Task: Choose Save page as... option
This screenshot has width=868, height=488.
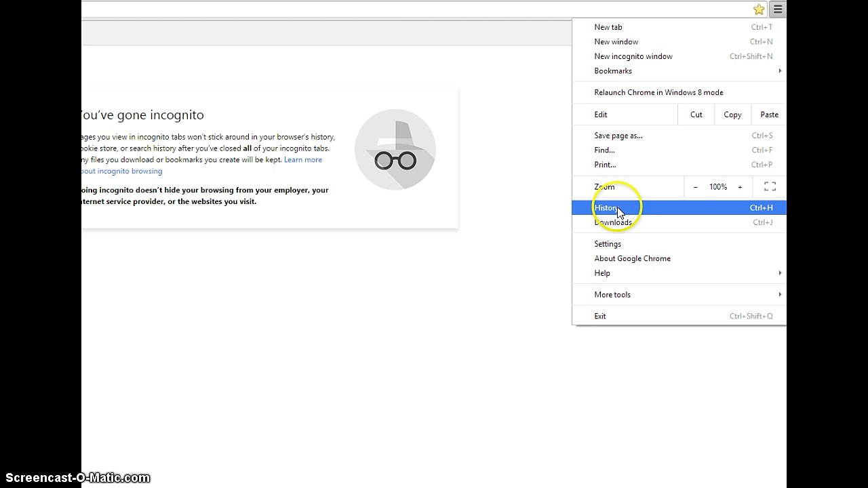Action: (x=679, y=136)
